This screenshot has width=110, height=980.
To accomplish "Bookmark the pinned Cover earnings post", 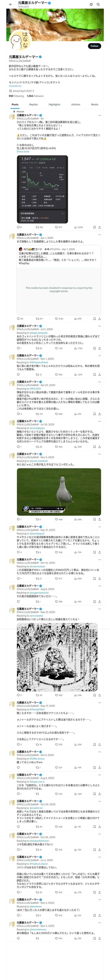I will tap(95, 227).
